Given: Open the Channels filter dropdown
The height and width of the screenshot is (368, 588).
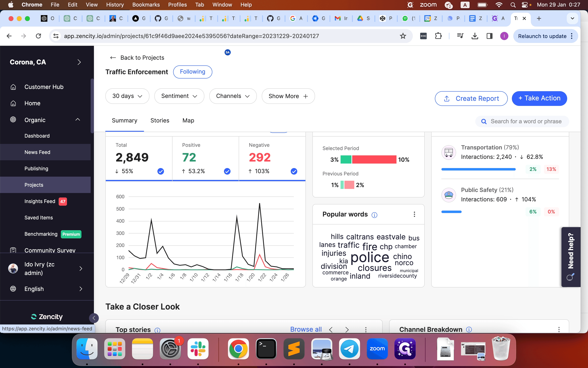Looking at the screenshot, I should [233, 96].
